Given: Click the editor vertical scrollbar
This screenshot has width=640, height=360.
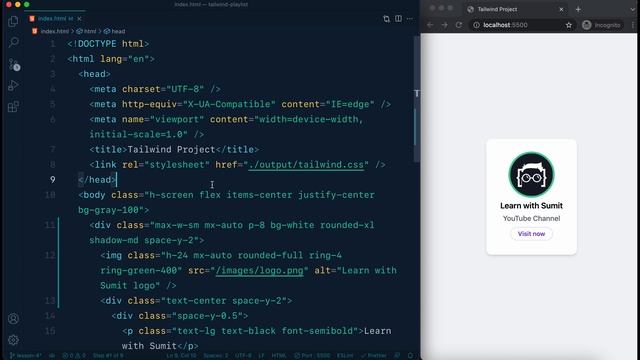Looking at the screenshot, I should point(416,98).
